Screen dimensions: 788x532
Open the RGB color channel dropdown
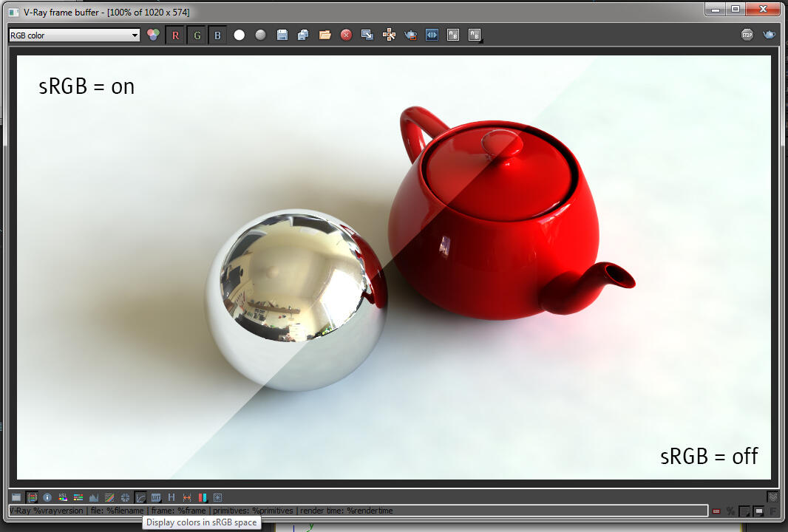[74, 35]
